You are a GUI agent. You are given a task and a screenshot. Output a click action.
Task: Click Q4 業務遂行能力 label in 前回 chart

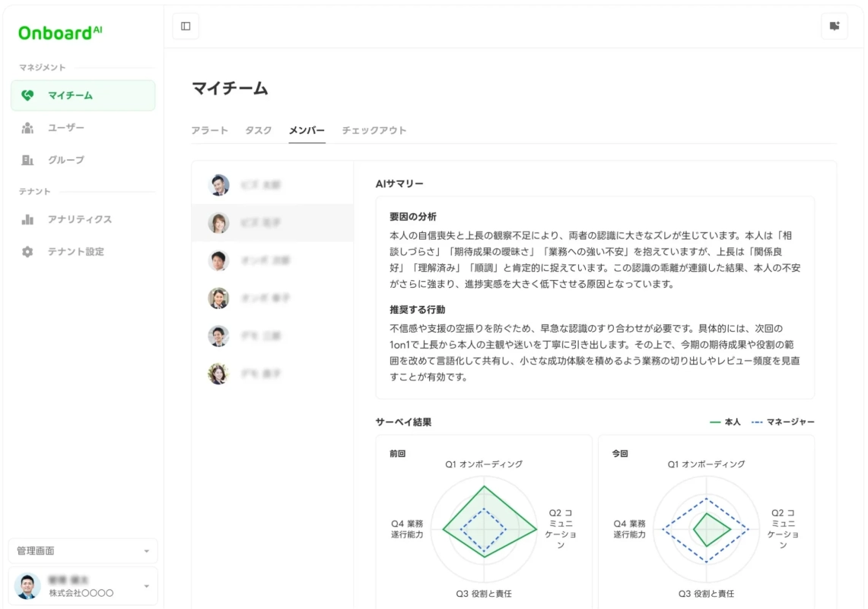point(408,529)
